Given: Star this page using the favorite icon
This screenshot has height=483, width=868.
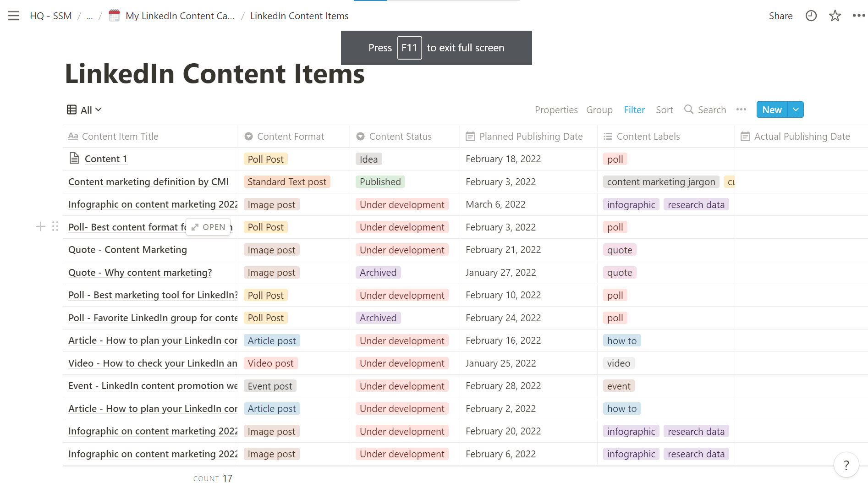Looking at the screenshot, I should point(835,15).
